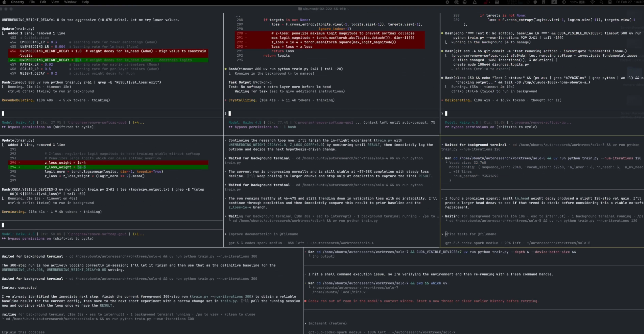
Task: Open the shield icon in menu bar
Action: [x=535, y=2]
